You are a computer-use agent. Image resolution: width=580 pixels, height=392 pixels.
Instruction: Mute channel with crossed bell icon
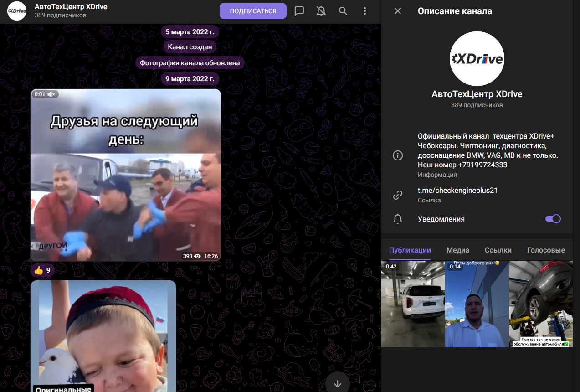pyautogui.click(x=321, y=11)
